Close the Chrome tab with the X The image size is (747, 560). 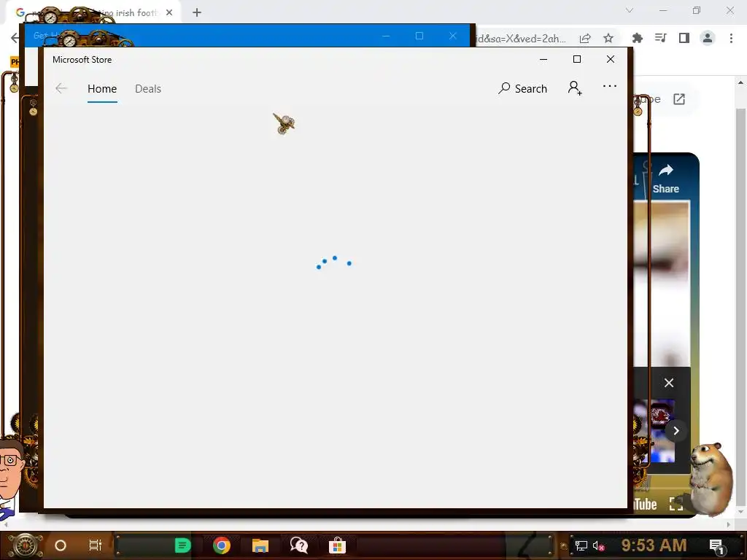pos(169,12)
